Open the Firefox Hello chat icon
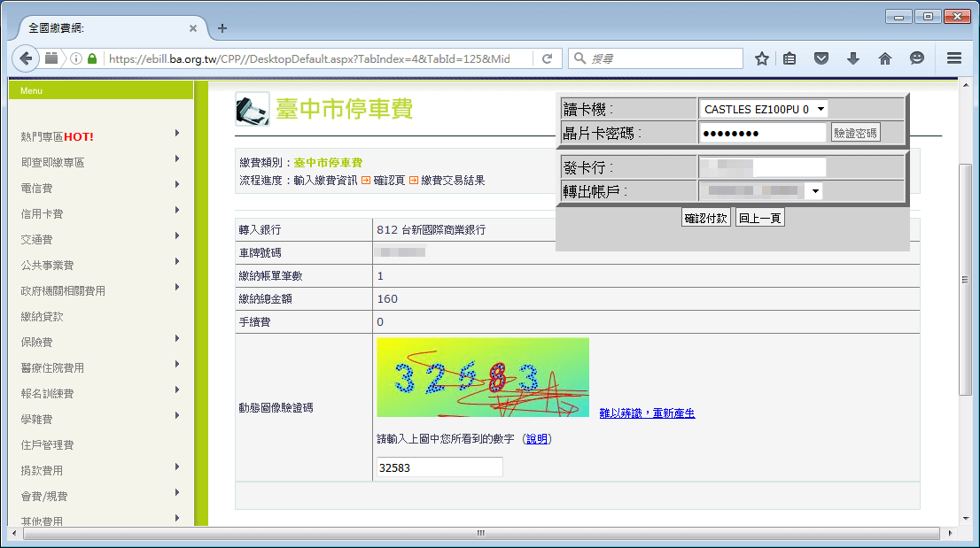 tap(917, 58)
